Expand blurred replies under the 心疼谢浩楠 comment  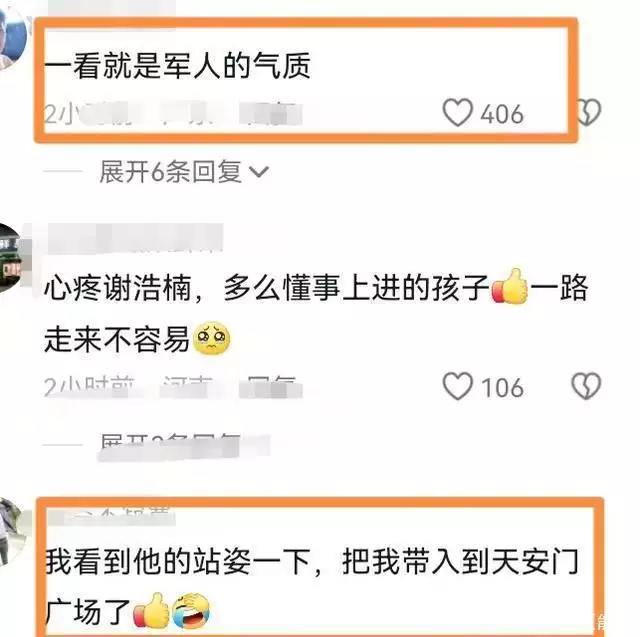click(184, 446)
